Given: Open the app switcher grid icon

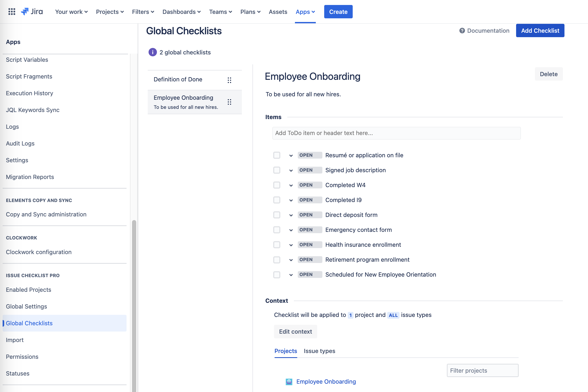Looking at the screenshot, I should click(12, 12).
